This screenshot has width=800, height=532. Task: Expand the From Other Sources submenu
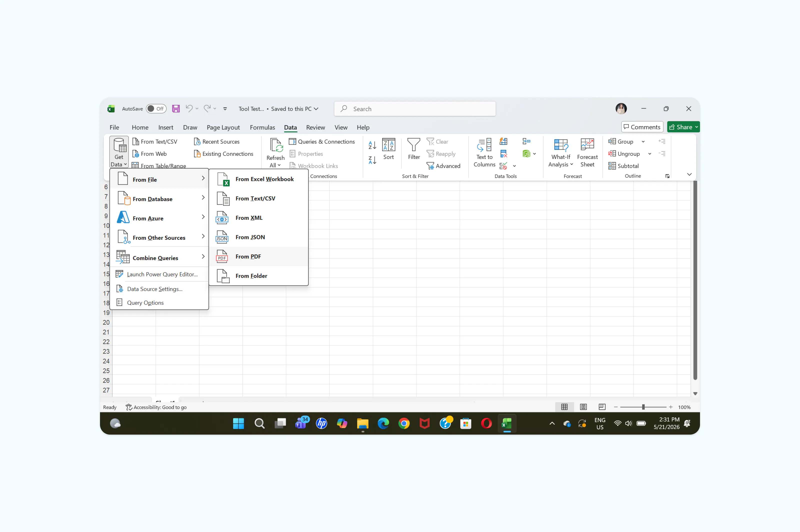point(159,237)
